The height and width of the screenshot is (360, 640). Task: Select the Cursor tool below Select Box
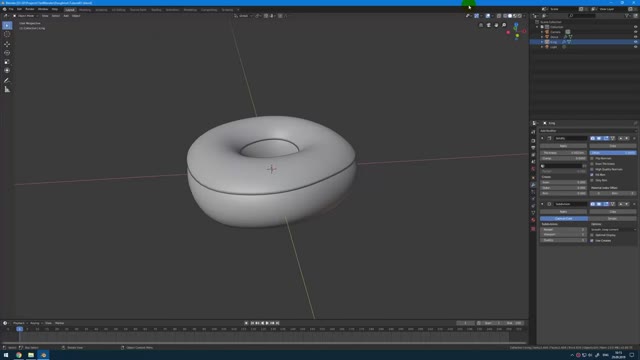coord(7,34)
